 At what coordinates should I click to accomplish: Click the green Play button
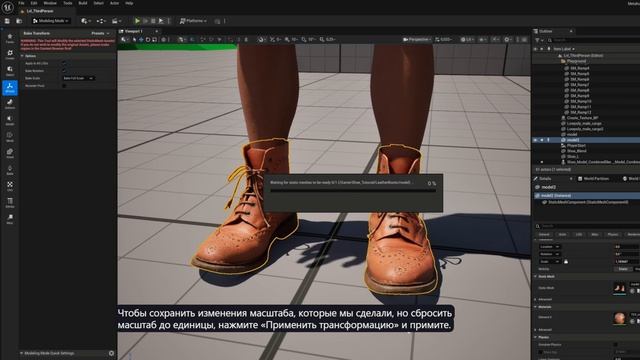(138, 21)
